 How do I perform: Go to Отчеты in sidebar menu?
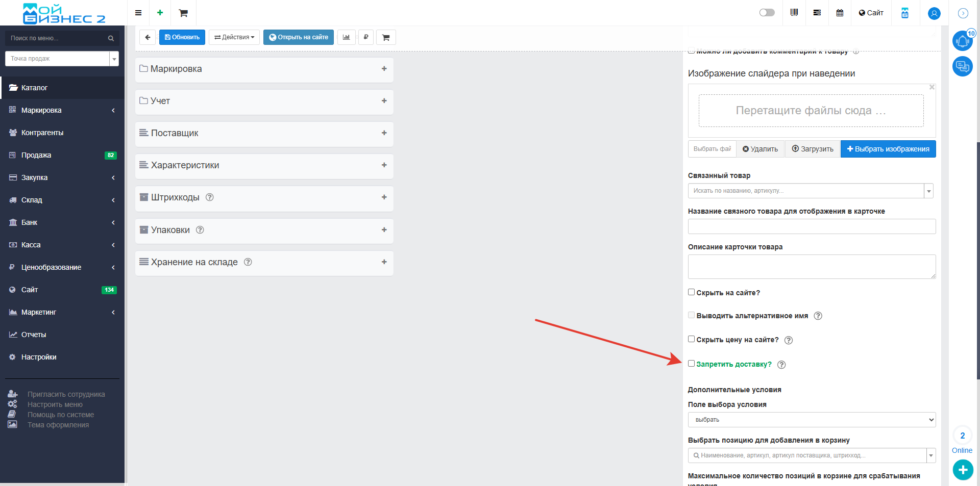(34, 335)
